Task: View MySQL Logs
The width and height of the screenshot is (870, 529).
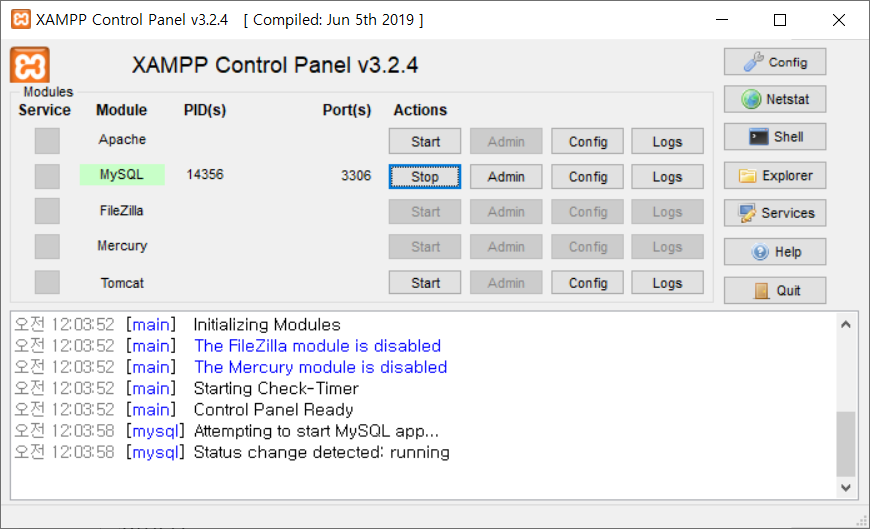Action: [667, 177]
